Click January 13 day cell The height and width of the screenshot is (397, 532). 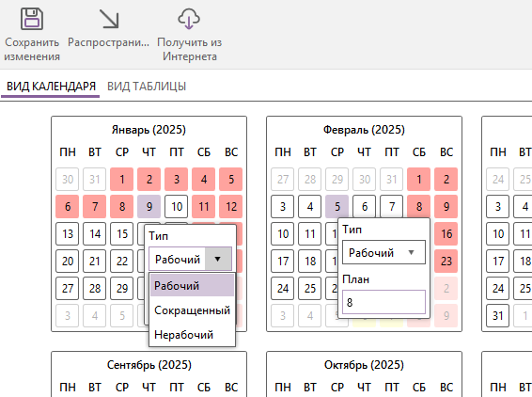coord(67,233)
